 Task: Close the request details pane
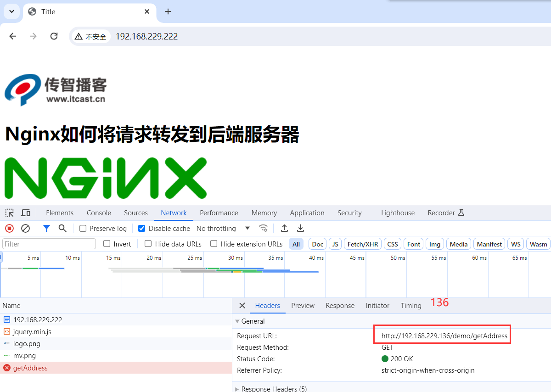coord(242,306)
